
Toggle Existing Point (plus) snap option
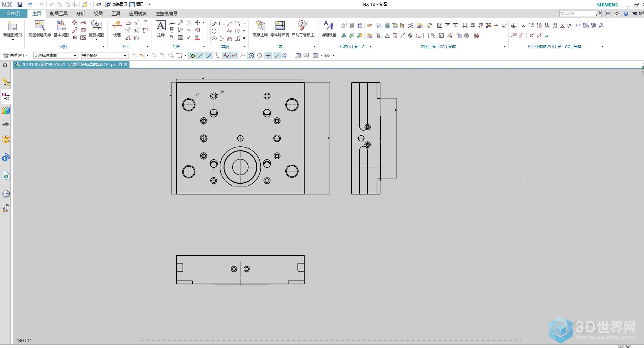(x=268, y=56)
